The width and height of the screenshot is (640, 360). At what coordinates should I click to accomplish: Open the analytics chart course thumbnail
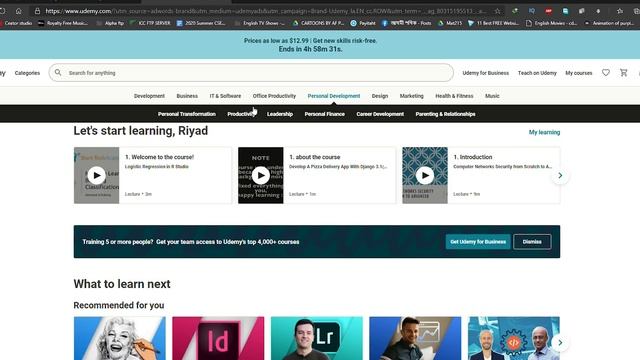point(415,338)
